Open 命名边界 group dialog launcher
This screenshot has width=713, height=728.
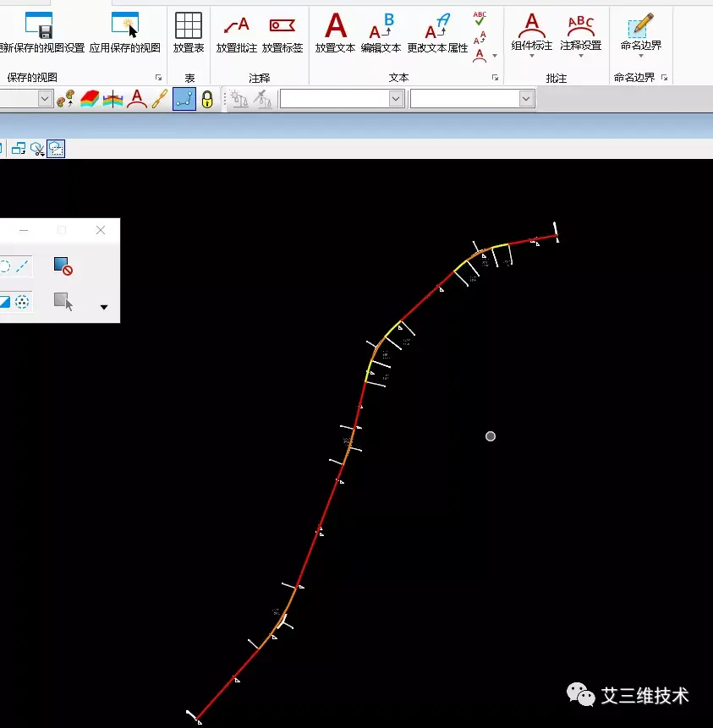[x=664, y=78]
